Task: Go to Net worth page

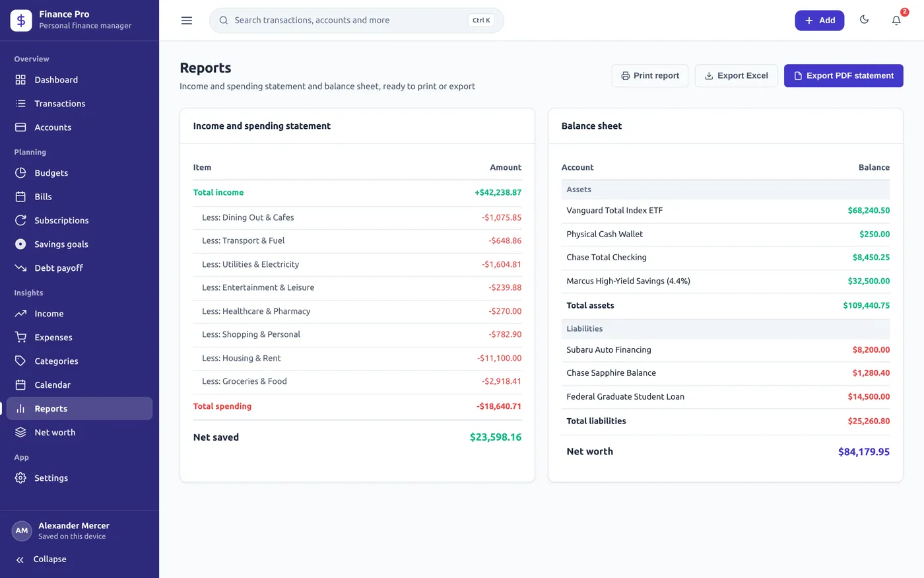Action: coord(79,433)
